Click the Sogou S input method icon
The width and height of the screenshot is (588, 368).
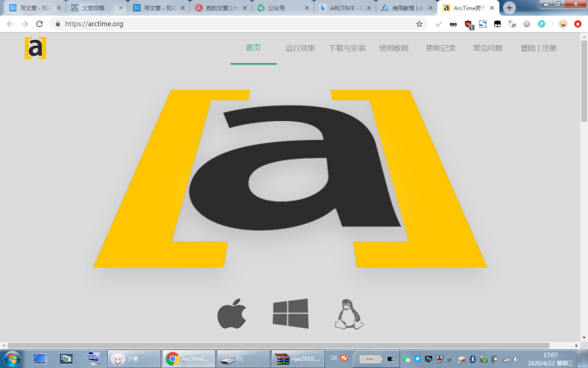coord(344,358)
